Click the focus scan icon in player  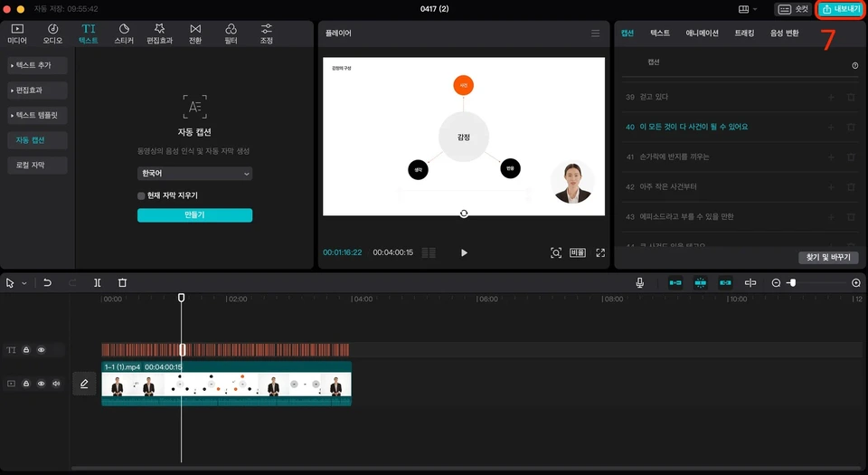[556, 252]
